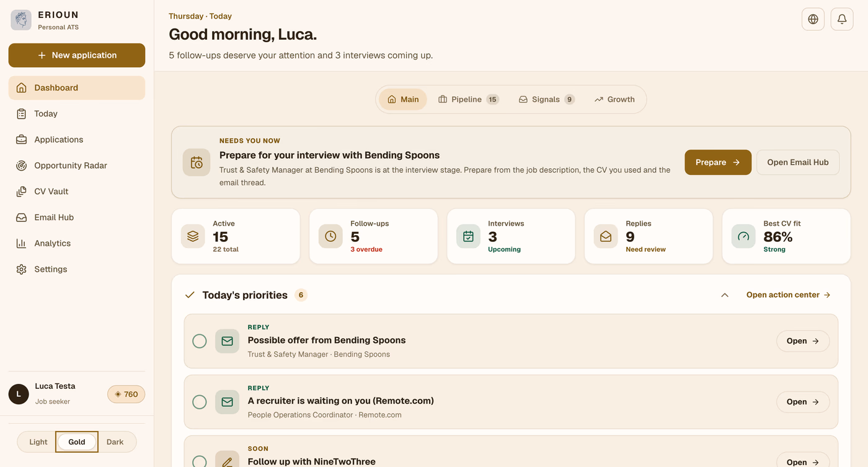Viewport: 868px width, 467px height.
Task: Switch to the Main tab
Action: click(403, 99)
